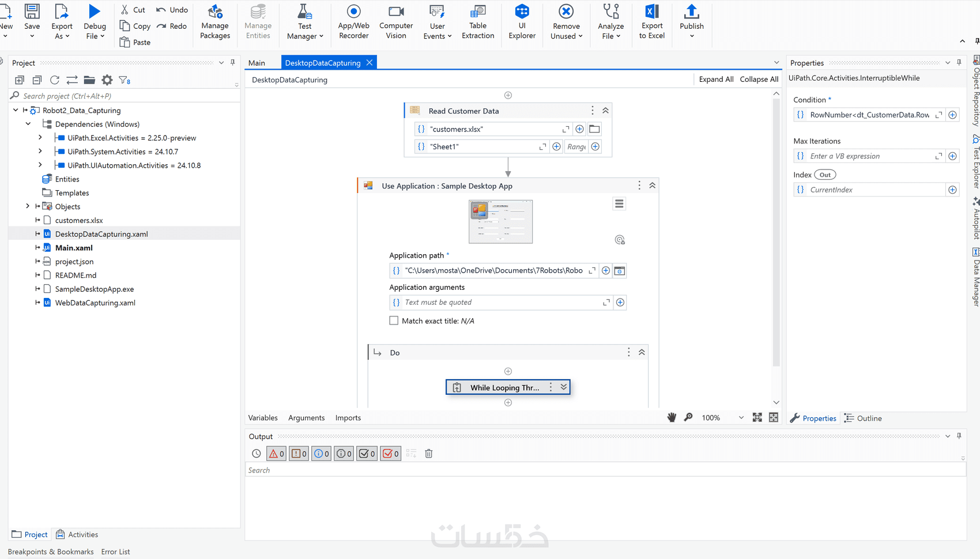Image resolution: width=980 pixels, height=559 pixels.
Task: Focus the Search project field
Action: [x=124, y=96]
